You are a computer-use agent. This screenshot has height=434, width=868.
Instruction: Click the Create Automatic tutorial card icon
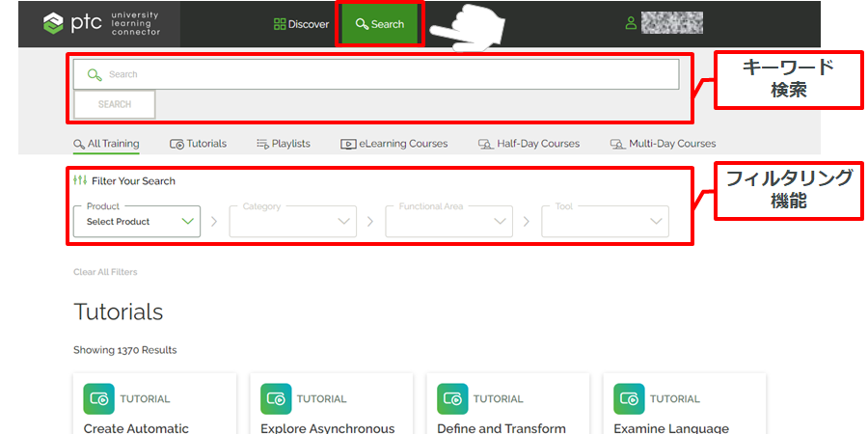99,398
